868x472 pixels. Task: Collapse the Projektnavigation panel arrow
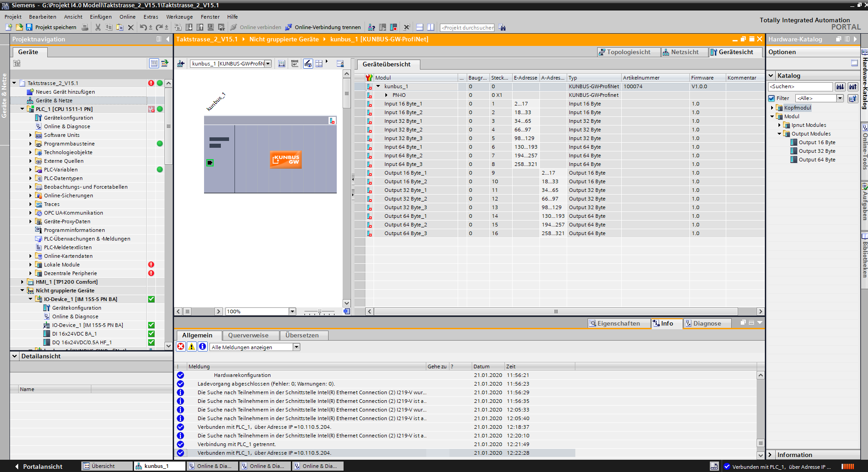(x=168, y=39)
